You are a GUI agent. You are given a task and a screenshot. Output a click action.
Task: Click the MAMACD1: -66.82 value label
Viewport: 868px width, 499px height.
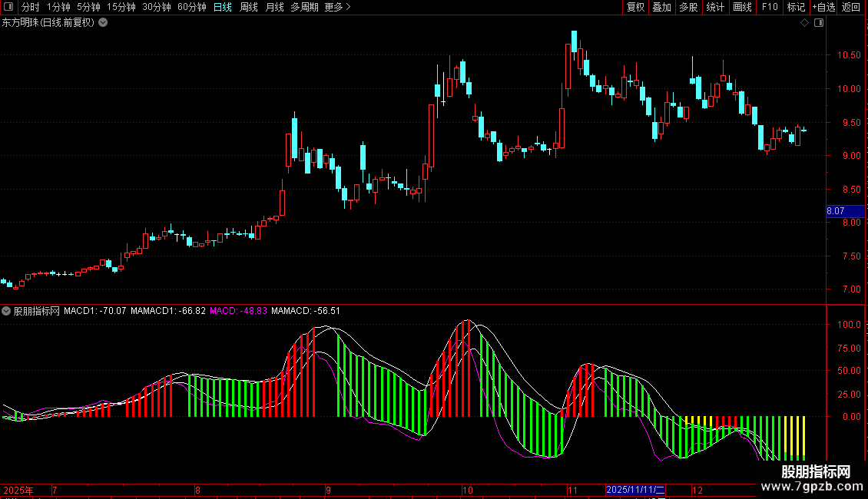point(167,311)
